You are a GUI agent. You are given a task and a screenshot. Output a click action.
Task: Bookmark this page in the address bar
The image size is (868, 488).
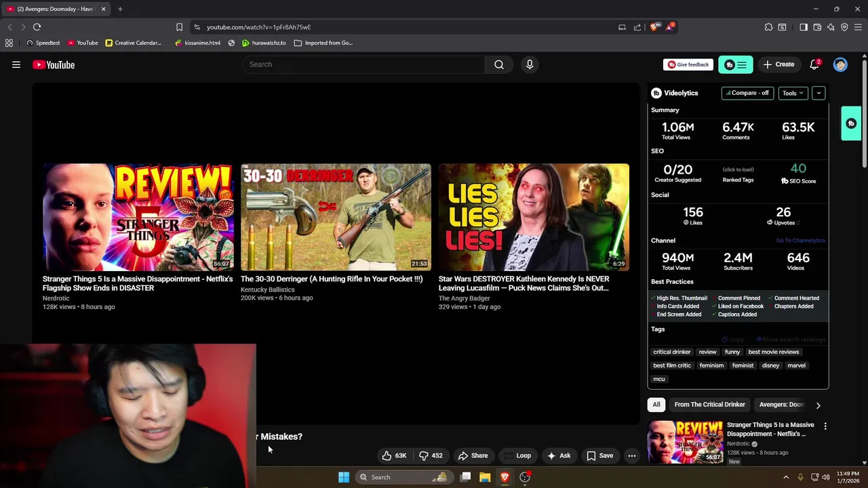[x=179, y=27]
